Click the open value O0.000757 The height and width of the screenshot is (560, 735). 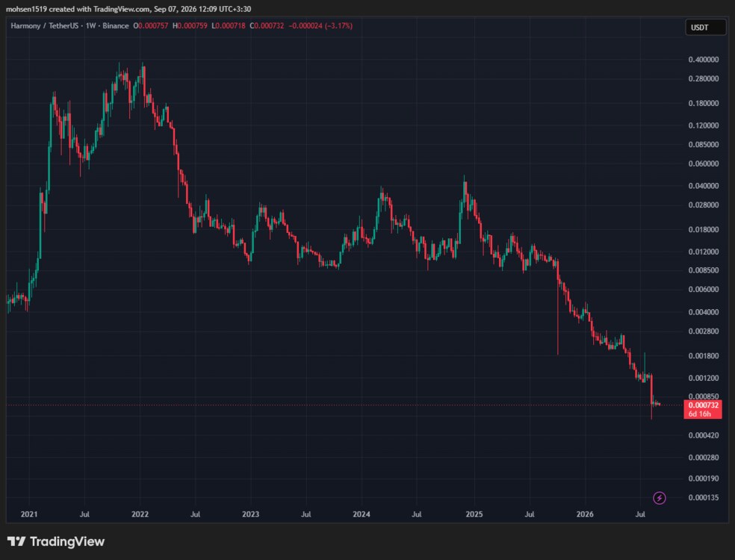(x=150, y=26)
